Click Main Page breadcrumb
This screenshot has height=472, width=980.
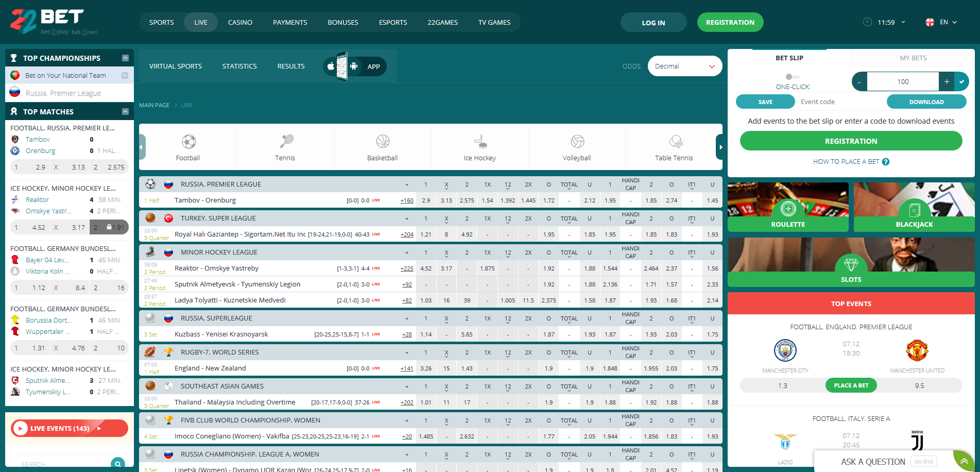point(154,105)
